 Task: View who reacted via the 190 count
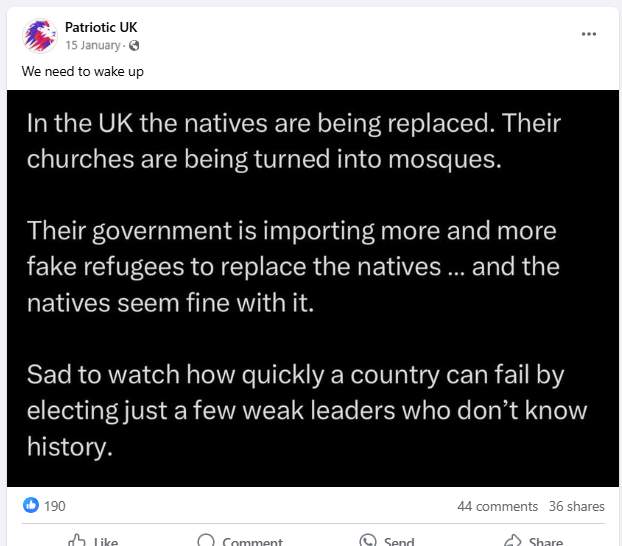55,506
